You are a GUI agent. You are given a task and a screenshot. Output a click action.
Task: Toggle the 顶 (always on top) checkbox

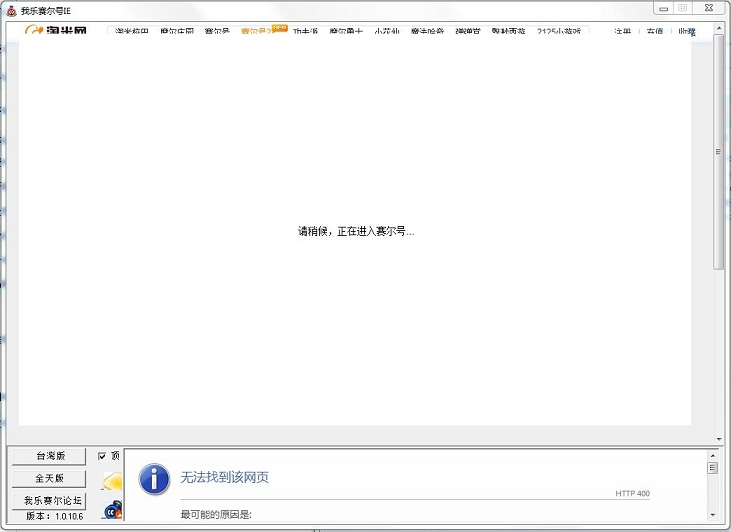tap(102, 456)
